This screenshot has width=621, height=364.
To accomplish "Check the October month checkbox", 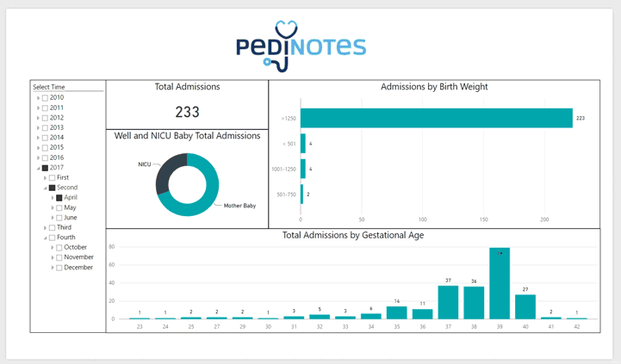I will pyautogui.click(x=59, y=247).
